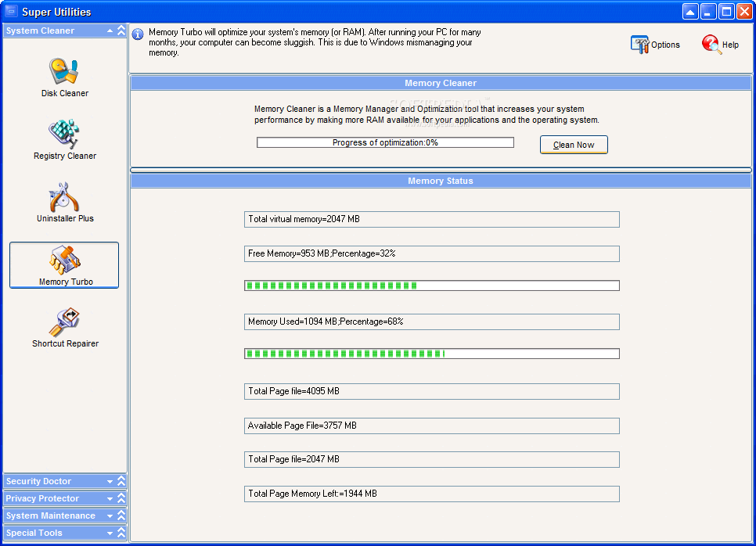
Task: Expand Security Doctor double chevron
Action: [x=121, y=481]
